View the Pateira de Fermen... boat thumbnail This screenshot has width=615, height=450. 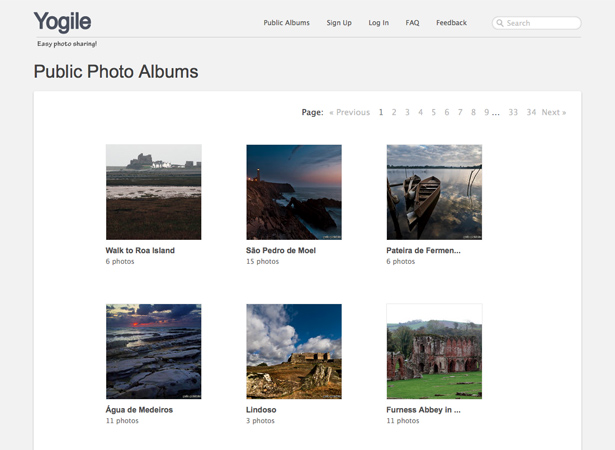(434, 192)
